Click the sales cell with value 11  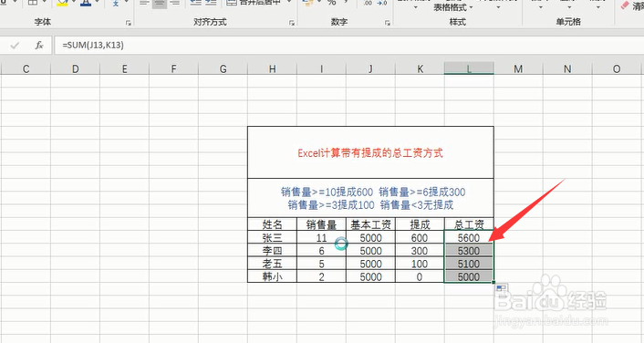coord(322,237)
